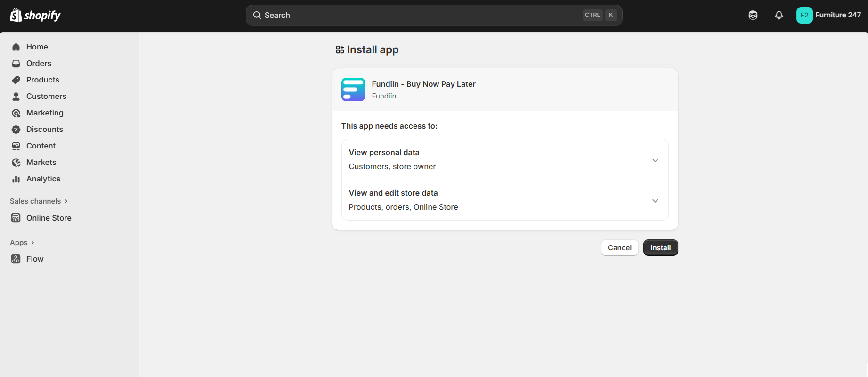Click the Fundiin app logo
Viewport: 868px width, 377px height.
click(x=353, y=90)
